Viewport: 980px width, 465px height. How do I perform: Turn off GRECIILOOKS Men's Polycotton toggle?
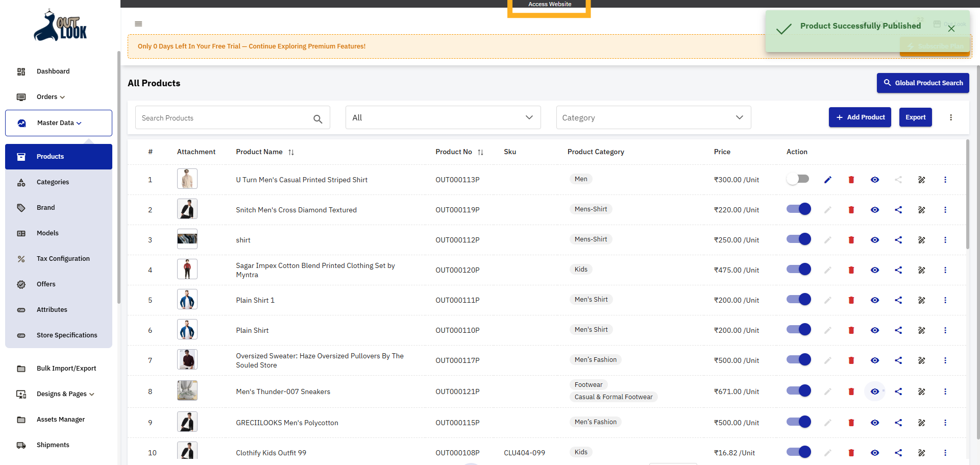click(x=798, y=422)
